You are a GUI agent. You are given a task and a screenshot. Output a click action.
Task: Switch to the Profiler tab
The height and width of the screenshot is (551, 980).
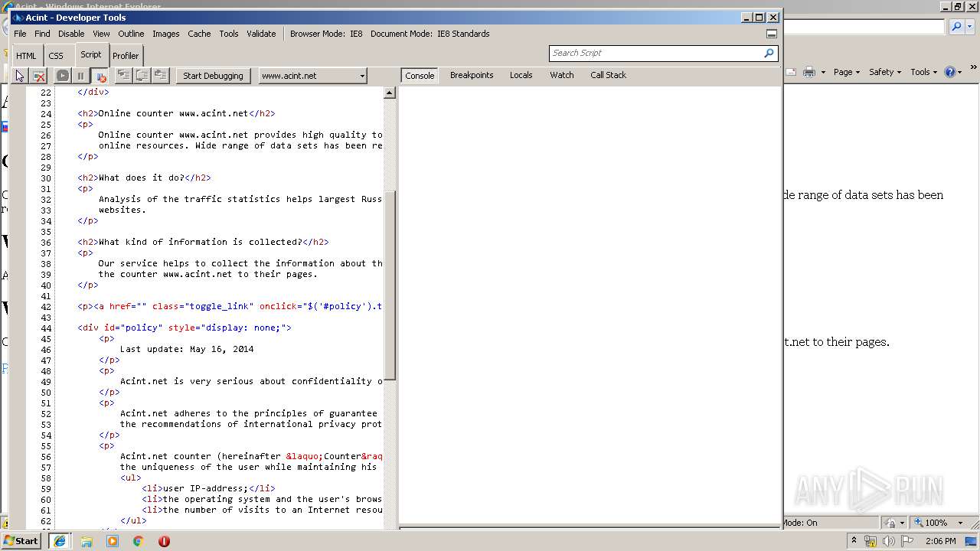pos(126,56)
